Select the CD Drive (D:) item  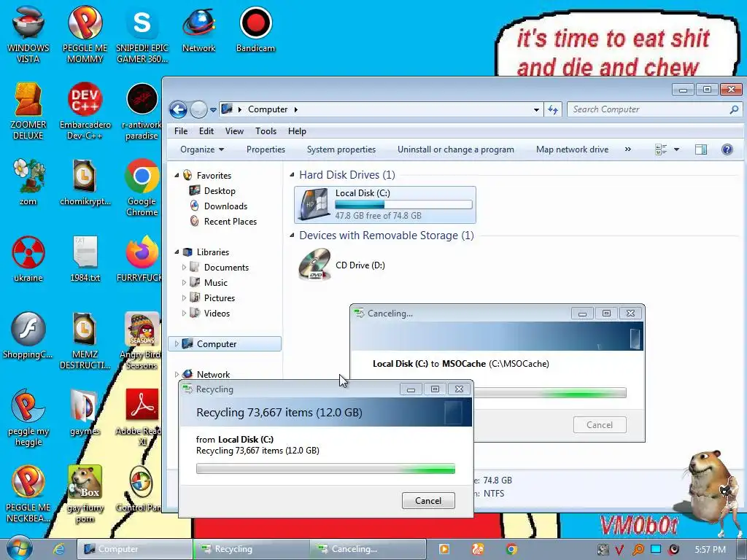tap(342, 265)
